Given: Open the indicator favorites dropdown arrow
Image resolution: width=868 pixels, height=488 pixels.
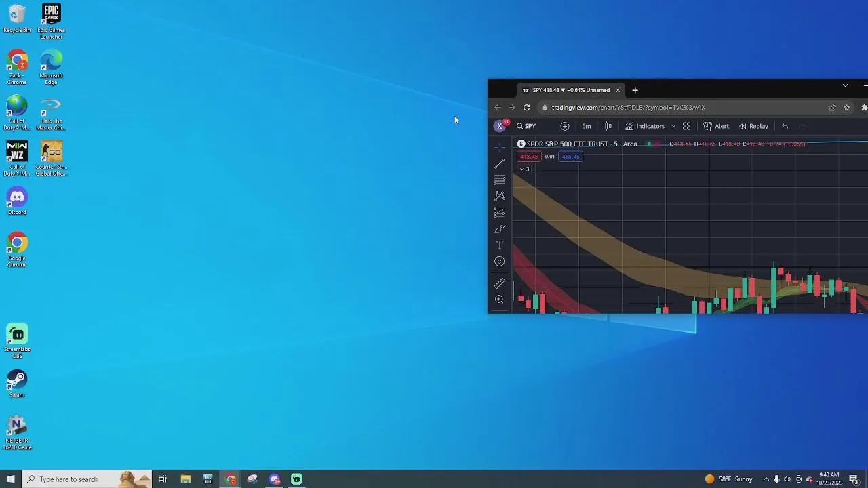Looking at the screenshot, I should point(673,126).
